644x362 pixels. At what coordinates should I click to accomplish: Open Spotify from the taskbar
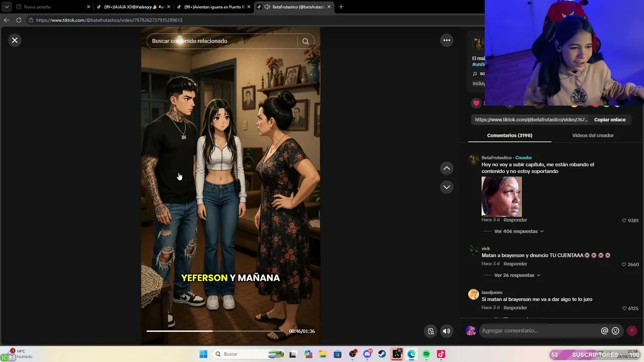point(426,354)
